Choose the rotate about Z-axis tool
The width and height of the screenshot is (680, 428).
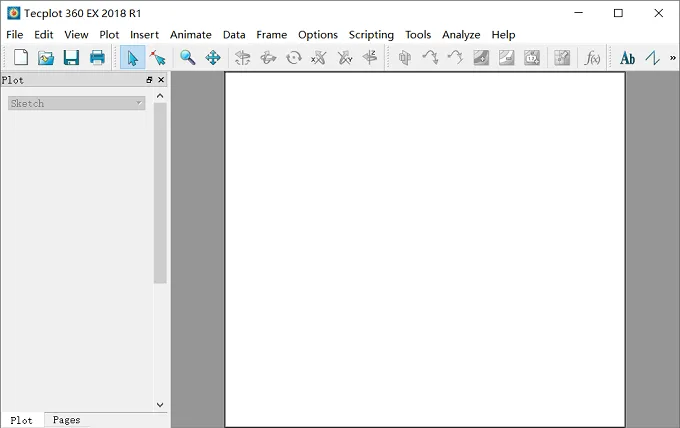pos(370,57)
